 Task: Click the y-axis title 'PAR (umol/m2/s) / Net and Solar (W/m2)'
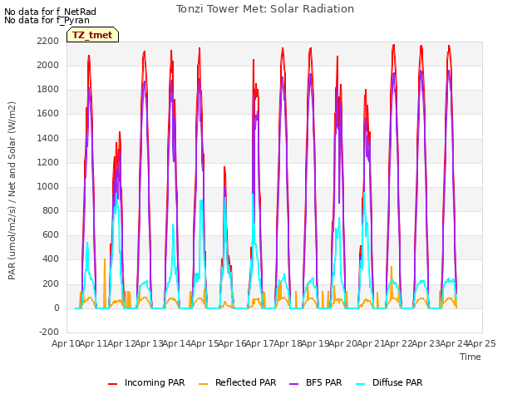click(12, 190)
